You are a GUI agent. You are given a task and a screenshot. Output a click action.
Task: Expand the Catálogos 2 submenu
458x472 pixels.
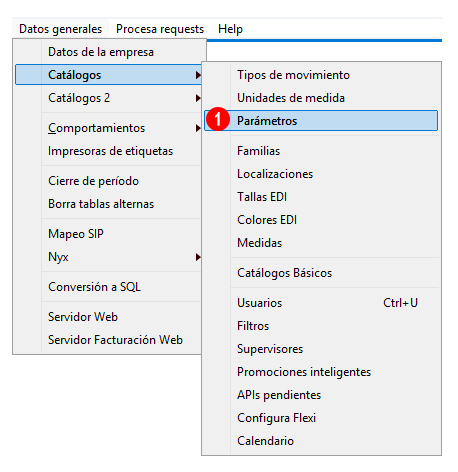(109, 98)
